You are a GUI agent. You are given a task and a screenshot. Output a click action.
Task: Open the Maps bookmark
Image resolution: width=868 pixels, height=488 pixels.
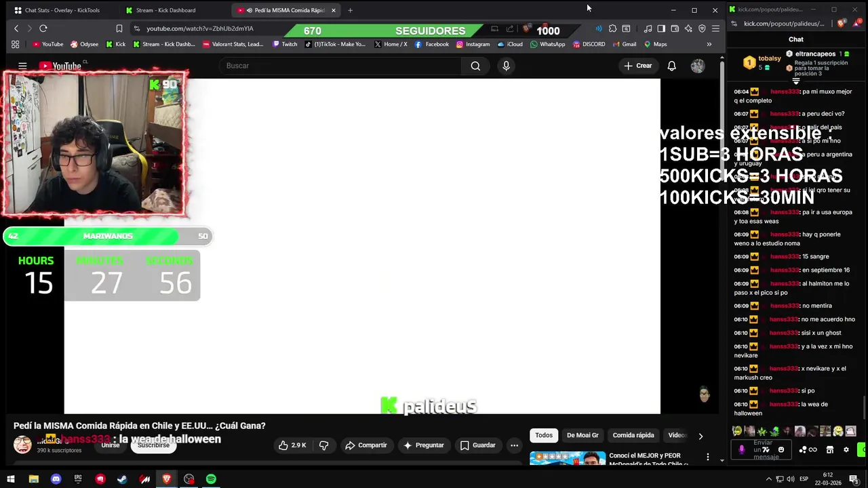click(655, 44)
